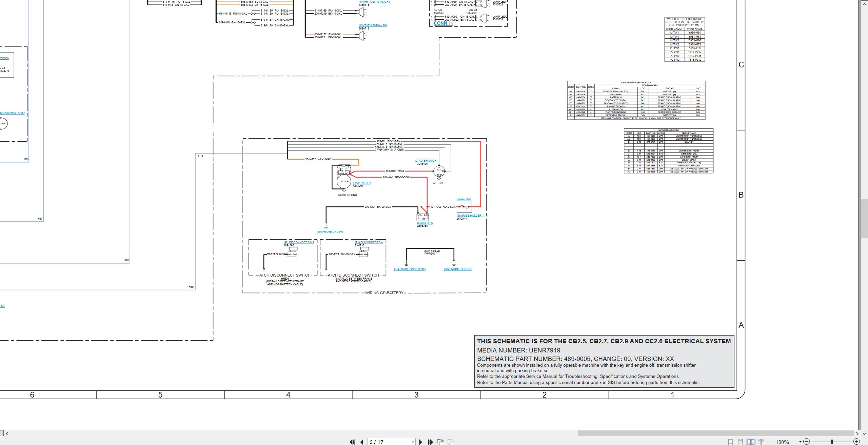Click the vertical scrollbar thumb
This screenshot has height=445, width=868.
pos(864,219)
